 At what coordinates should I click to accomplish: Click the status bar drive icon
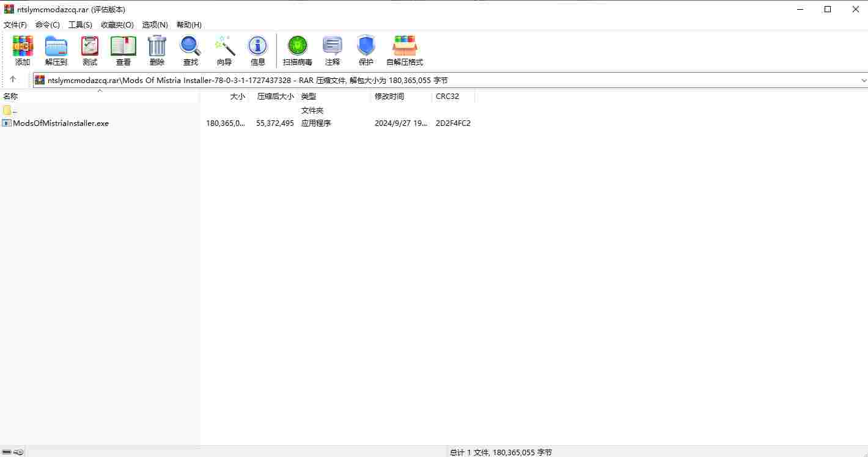(x=7, y=452)
